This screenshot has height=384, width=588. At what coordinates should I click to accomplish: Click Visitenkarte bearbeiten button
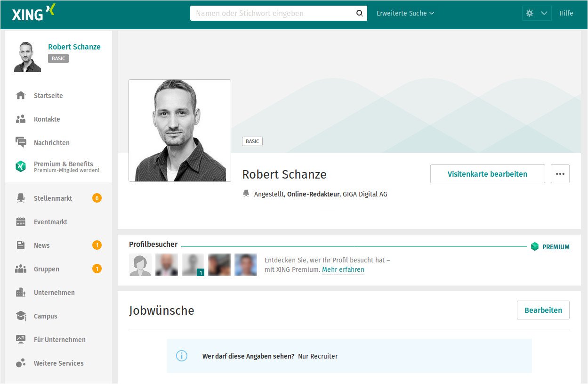[x=487, y=174]
